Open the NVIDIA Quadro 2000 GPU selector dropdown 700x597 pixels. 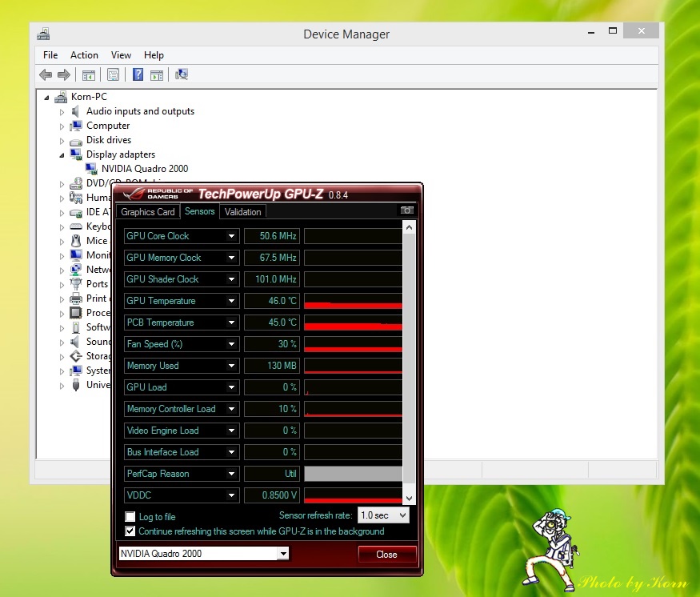click(x=283, y=554)
